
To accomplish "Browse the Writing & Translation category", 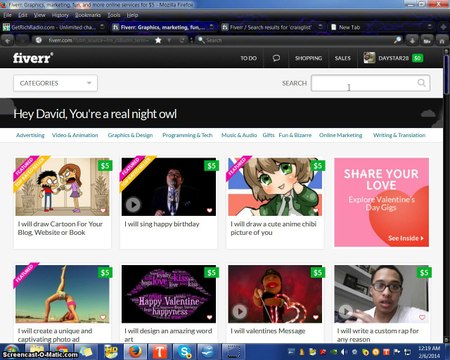I will [399, 135].
